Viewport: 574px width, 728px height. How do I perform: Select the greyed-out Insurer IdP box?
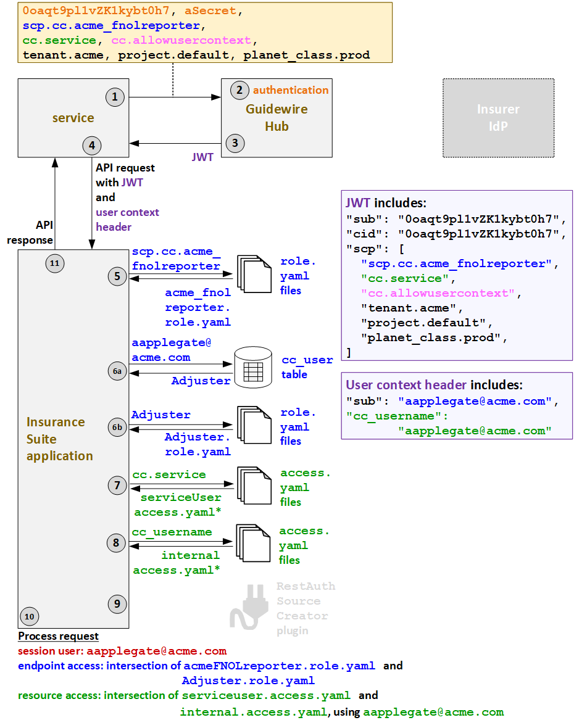(x=498, y=118)
